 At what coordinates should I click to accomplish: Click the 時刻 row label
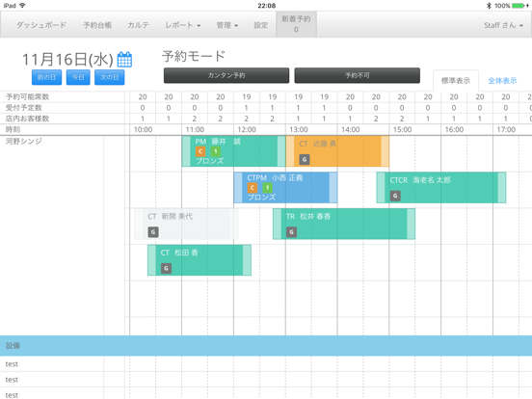[13, 129]
